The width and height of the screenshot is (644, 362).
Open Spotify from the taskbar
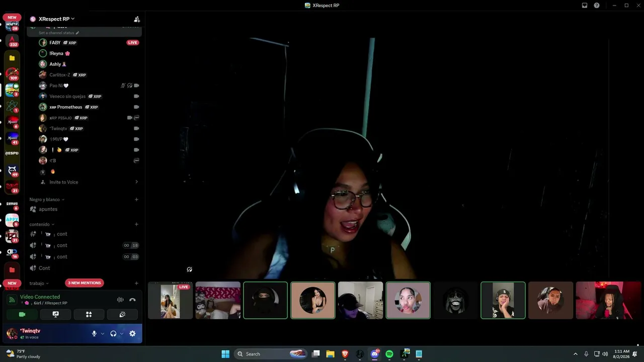tap(389, 354)
